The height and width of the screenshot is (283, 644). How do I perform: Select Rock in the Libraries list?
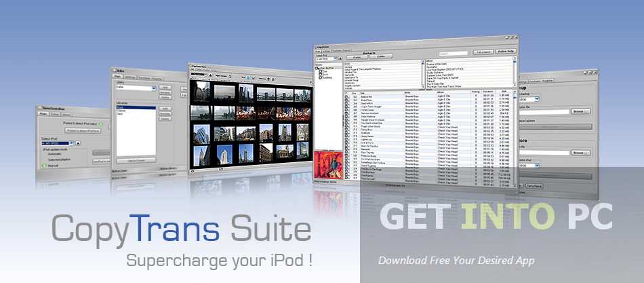pyautogui.click(x=136, y=107)
